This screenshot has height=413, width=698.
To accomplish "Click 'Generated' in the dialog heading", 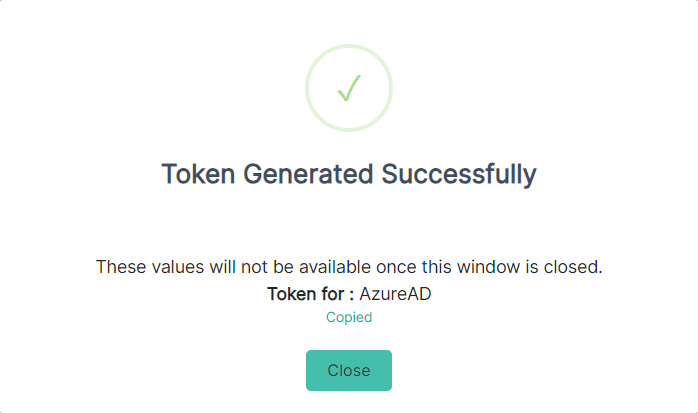I will (x=308, y=174).
